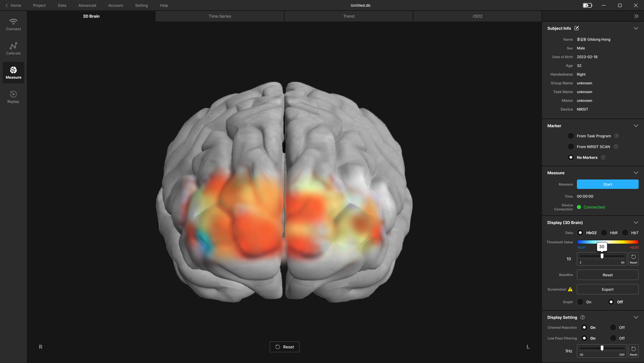This screenshot has width=644, height=363.
Task: Click the threshold color gradient bar
Action: [x=607, y=242]
